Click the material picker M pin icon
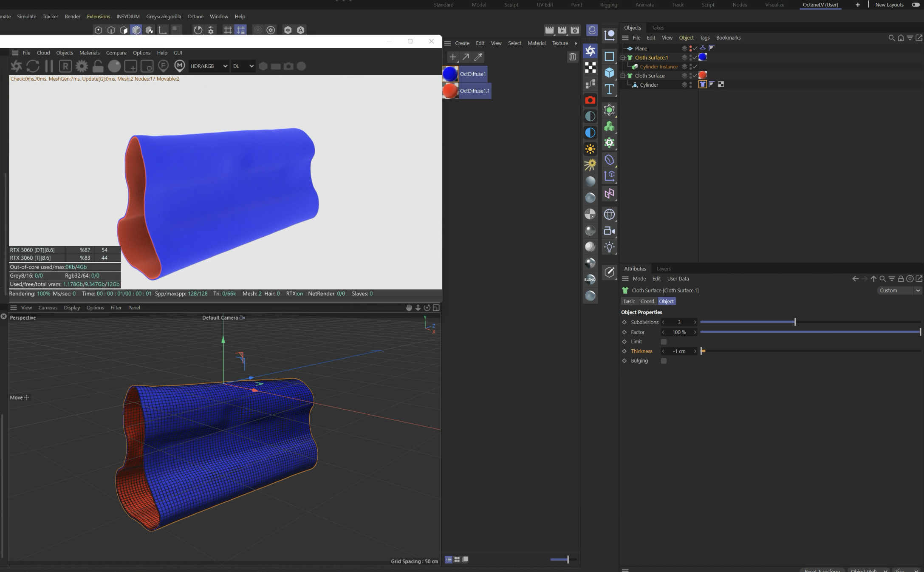Viewport: 924px width, 572px height. coord(180,66)
